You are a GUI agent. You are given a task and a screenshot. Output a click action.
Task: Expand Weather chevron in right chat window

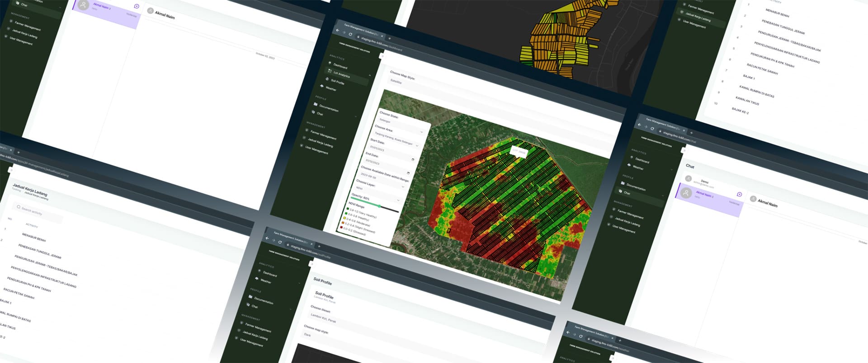671,170
